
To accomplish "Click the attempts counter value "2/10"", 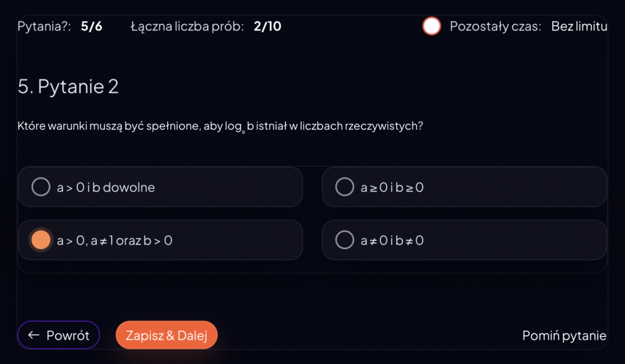I will (x=267, y=26).
